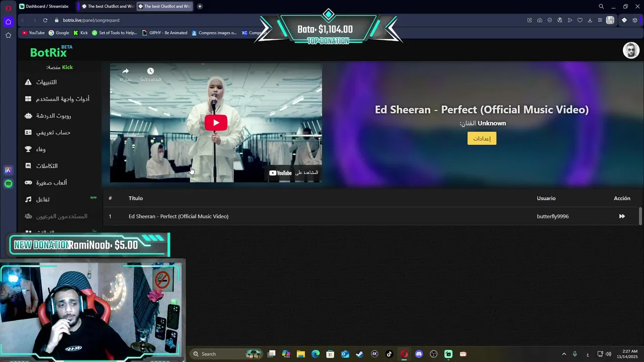The image size is (644, 362).
Task: Open File Explorer from the taskbar
Action: [301, 354]
